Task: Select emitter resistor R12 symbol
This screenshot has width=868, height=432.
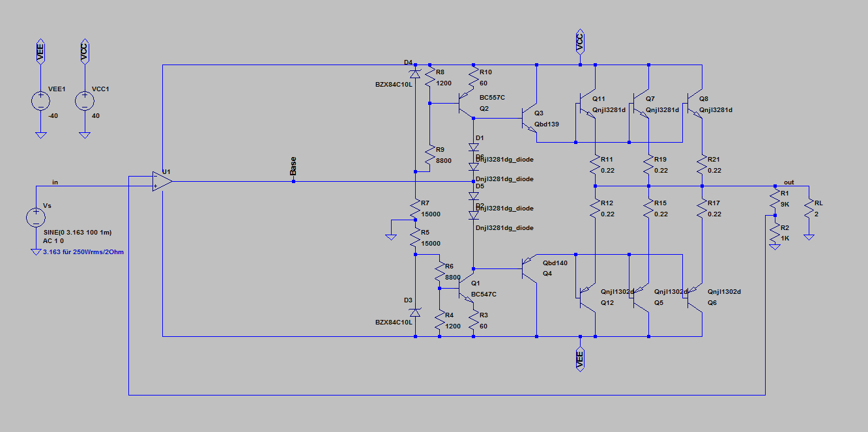Action: coord(595,209)
